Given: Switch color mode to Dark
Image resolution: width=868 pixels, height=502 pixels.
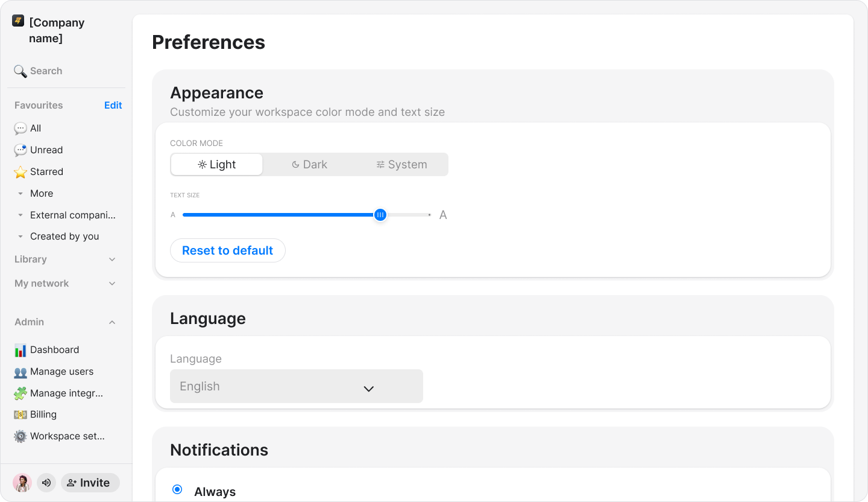Looking at the screenshot, I should click(x=309, y=165).
